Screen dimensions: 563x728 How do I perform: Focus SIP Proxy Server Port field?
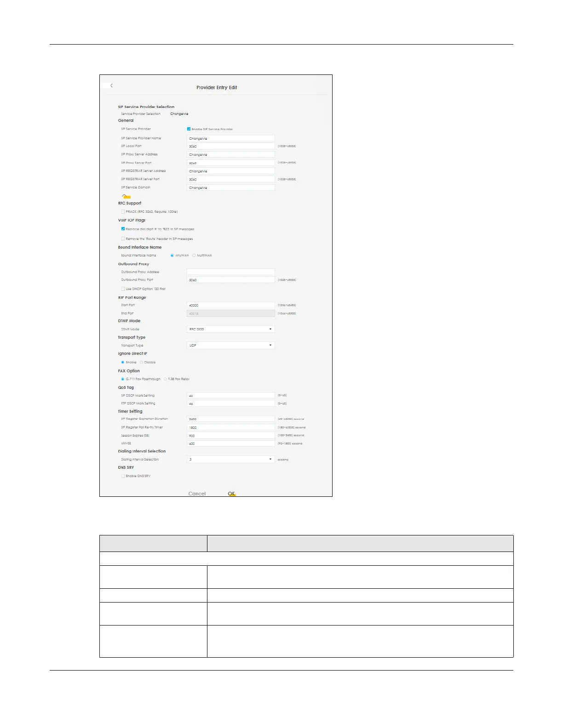[231, 163]
